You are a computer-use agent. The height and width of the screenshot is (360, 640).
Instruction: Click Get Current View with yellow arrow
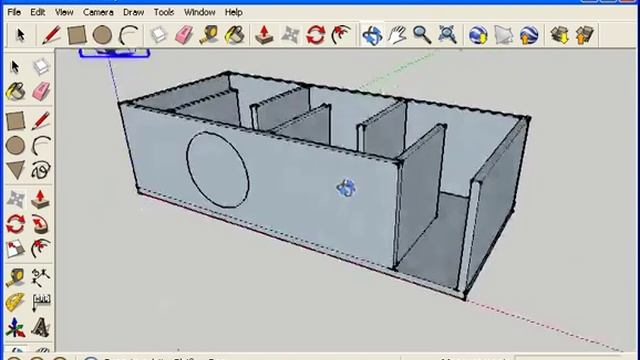(x=560, y=35)
